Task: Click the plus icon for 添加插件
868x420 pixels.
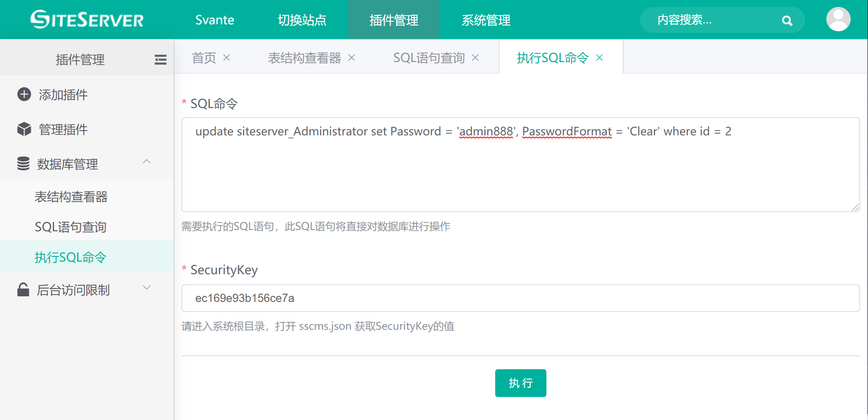Action: pyautogui.click(x=24, y=95)
